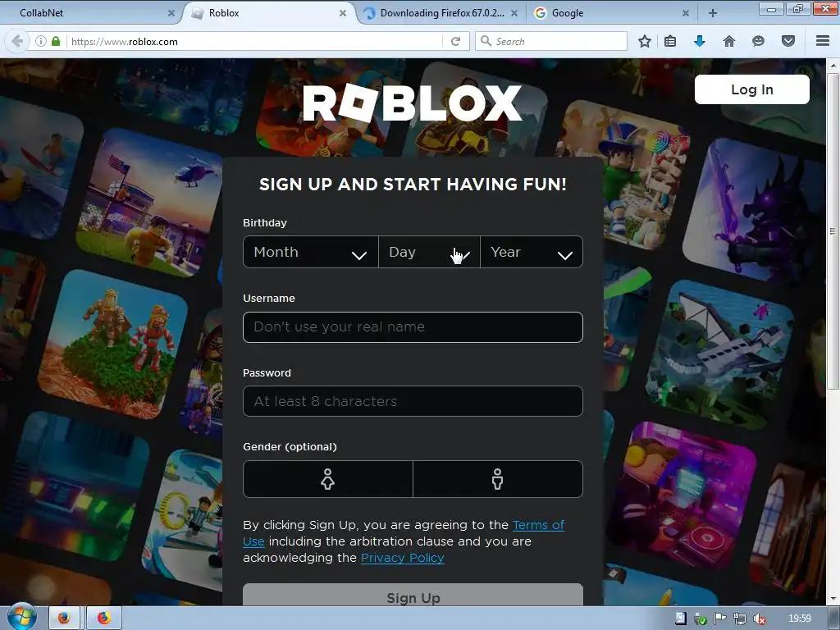The height and width of the screenshot is (630, 840).
Task: Click the muted volume tray icon
Action: (760, 619)
